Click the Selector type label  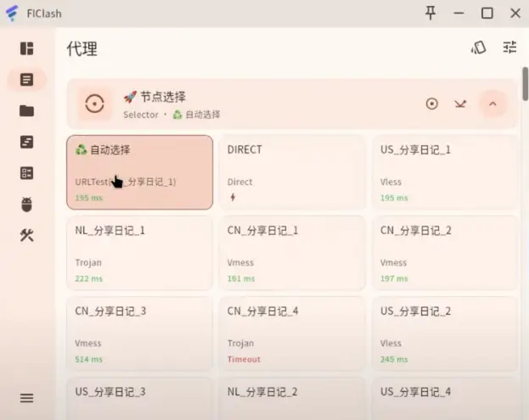[141, 115]
